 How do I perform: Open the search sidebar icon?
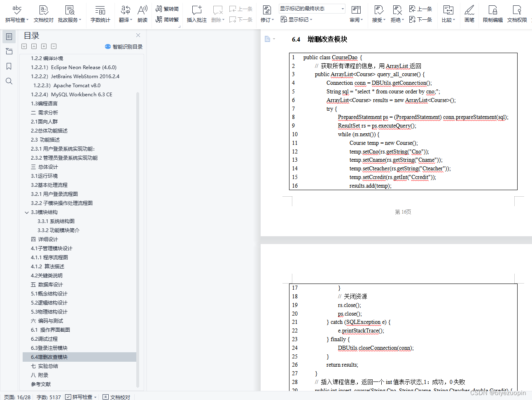tap(9, 81)
